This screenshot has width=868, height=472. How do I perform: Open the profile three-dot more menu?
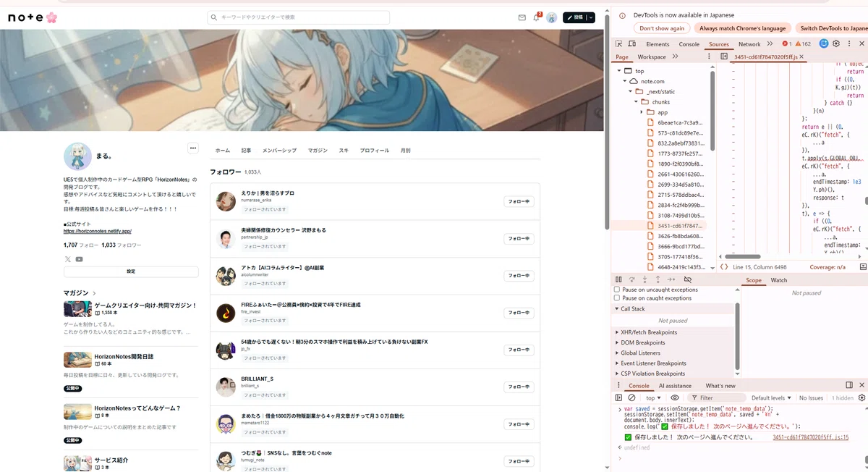tap(193, 148)
